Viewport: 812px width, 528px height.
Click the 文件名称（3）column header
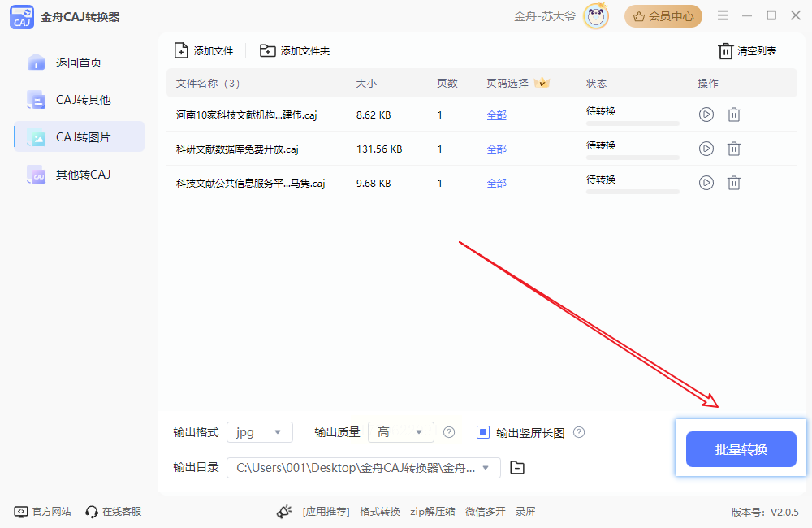208,84
